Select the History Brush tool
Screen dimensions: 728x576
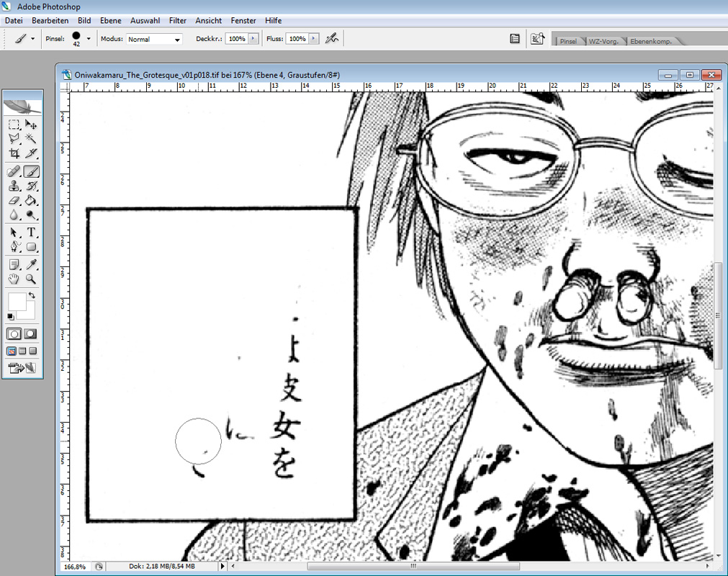31,186
